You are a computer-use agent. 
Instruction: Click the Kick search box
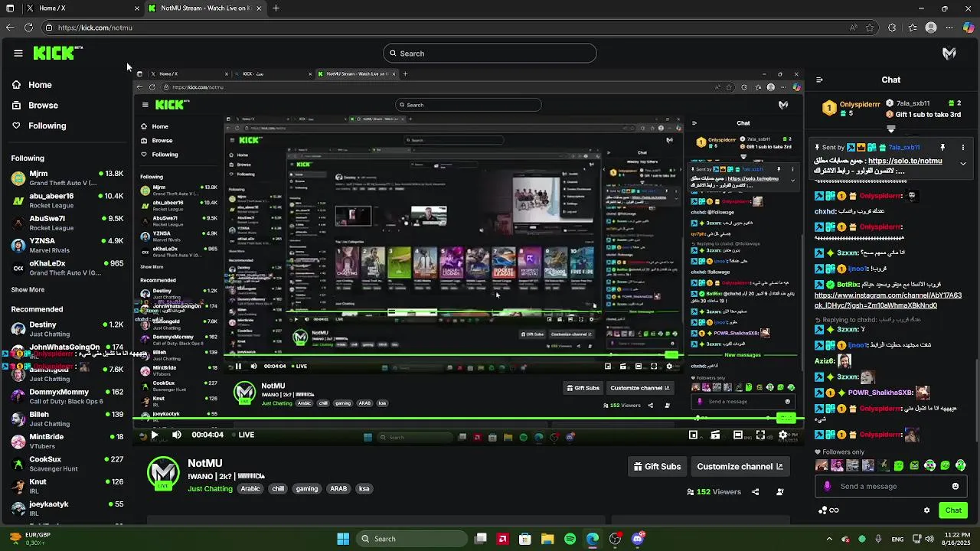click(490, 54)
